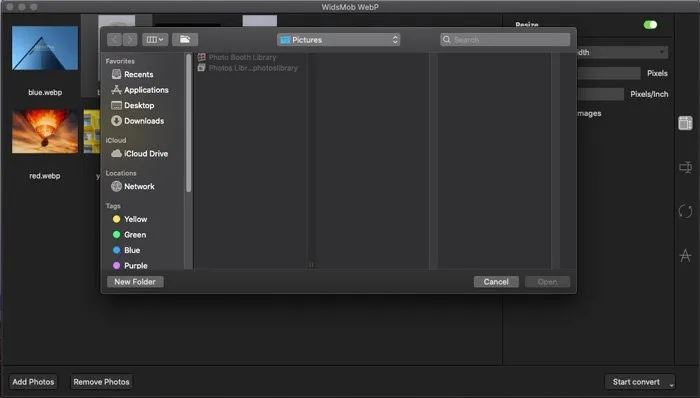Click the sidebar scrollbar in the dialog
The width and height of the screenshot is (700, 398).
[188, 123]
